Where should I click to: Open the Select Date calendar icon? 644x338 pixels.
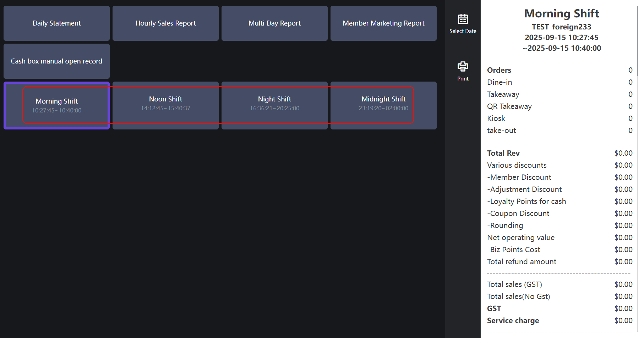[x=463, y=19]
